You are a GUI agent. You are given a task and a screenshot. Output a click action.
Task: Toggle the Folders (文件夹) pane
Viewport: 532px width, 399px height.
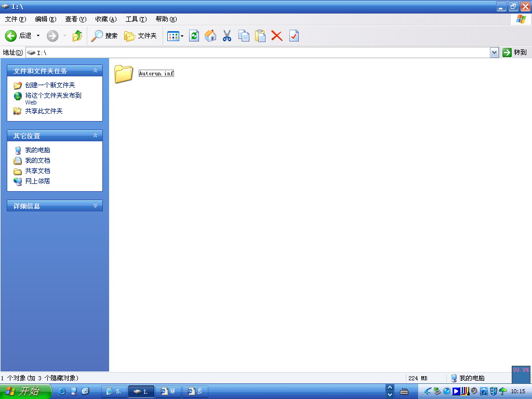(140, 36)
